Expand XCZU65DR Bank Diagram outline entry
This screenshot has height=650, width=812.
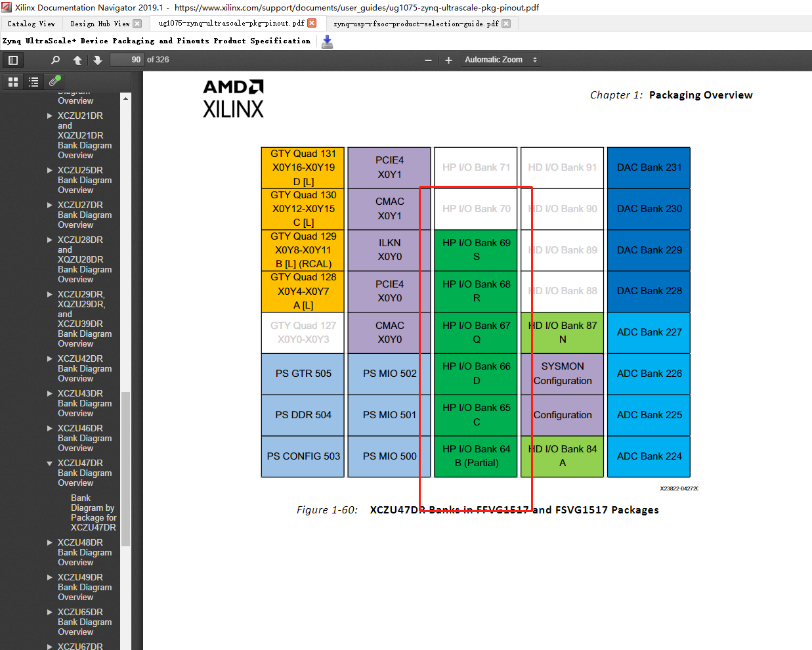[49, 612]
